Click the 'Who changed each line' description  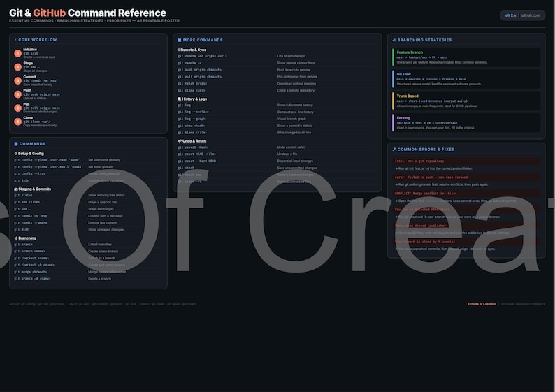point(294,133)
